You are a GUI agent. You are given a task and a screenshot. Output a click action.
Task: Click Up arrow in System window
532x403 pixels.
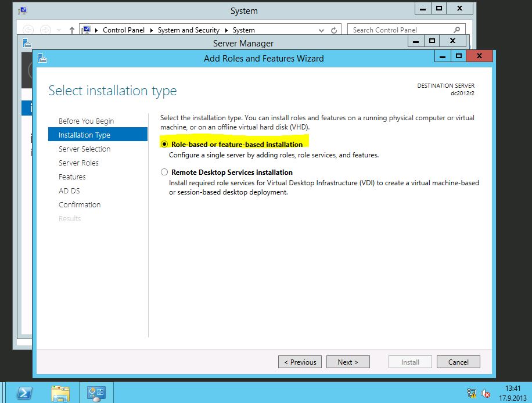pos(71,30)
